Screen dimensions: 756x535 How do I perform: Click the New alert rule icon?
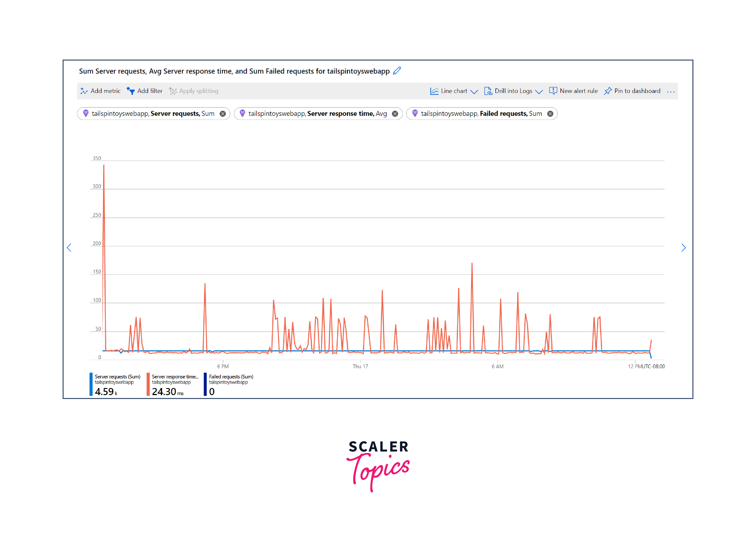(553, 91)
